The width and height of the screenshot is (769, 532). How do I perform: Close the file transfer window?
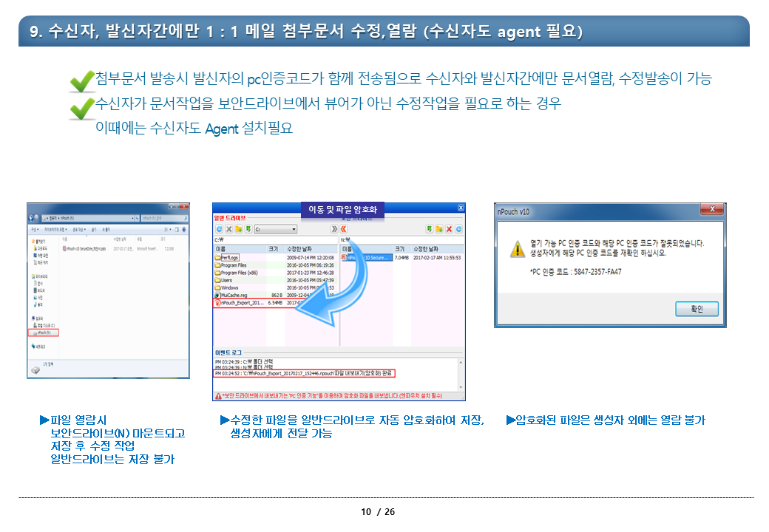click(461, 208)
